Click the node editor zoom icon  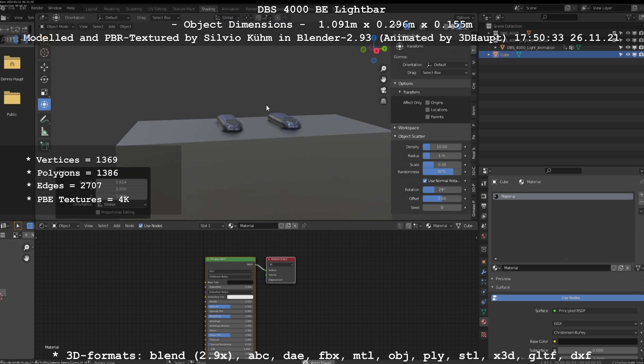pos(26,247)
